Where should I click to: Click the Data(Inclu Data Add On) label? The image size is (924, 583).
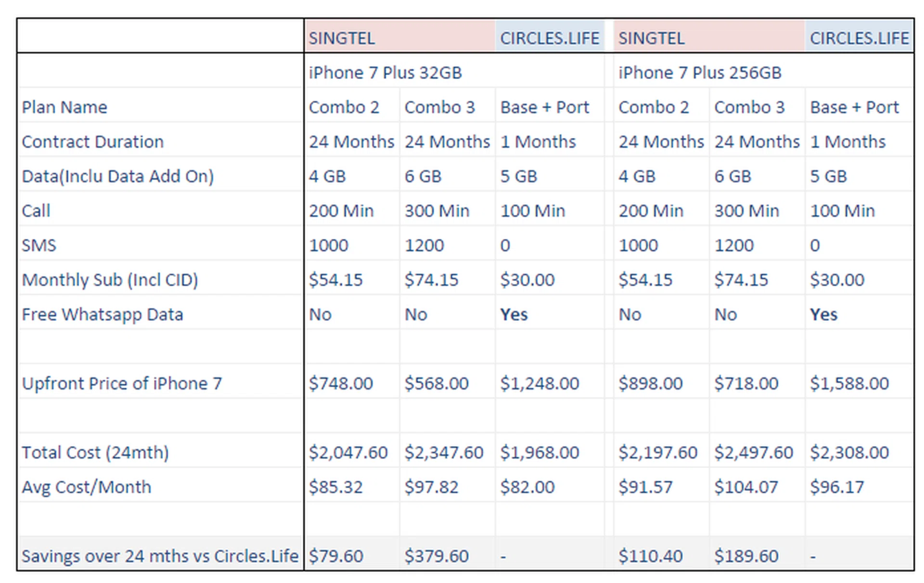point(118,176)
